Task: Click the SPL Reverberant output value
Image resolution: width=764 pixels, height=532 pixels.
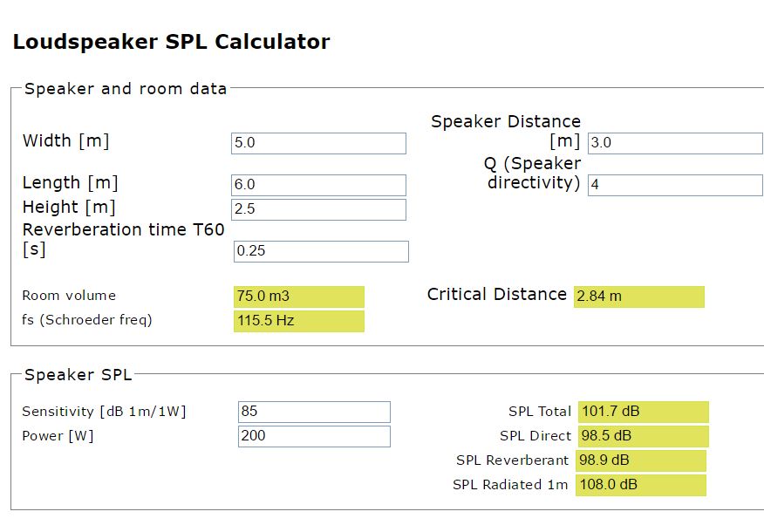Action: point(640,460)
